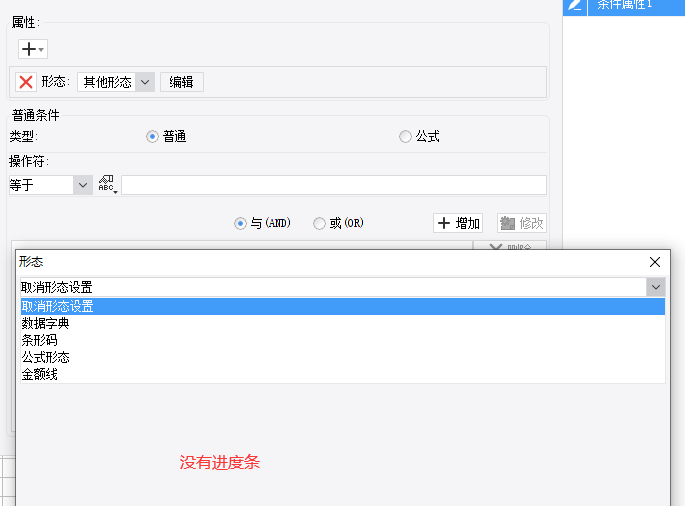Remove the 形态 property with red X

tap(26, 82)
